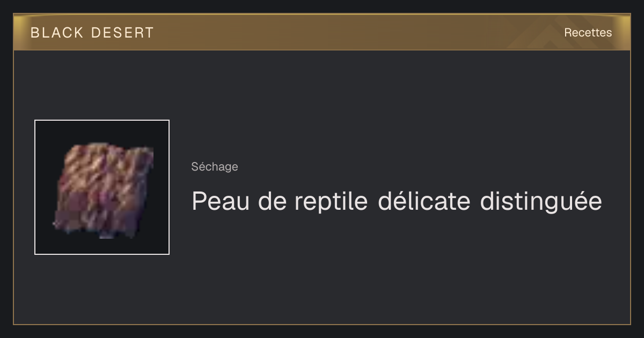Viewport: 644px width, 338px height.
Task: Click empty dark area above Séchage label
Action: 397,107
